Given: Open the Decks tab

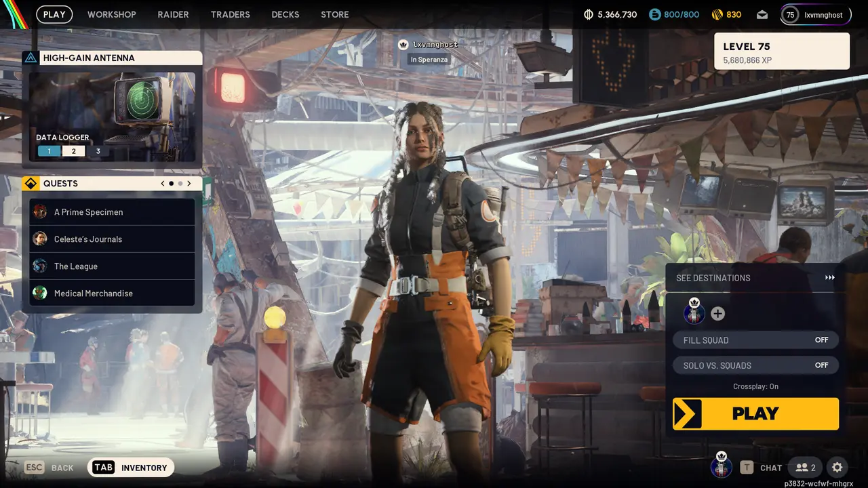Looking at the screenshot, I should tap(285, 14).
